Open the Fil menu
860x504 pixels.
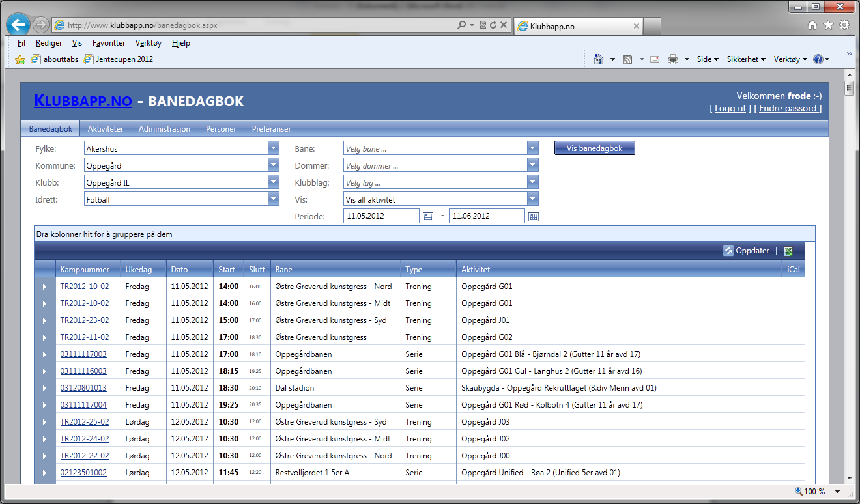pos(21,43)
